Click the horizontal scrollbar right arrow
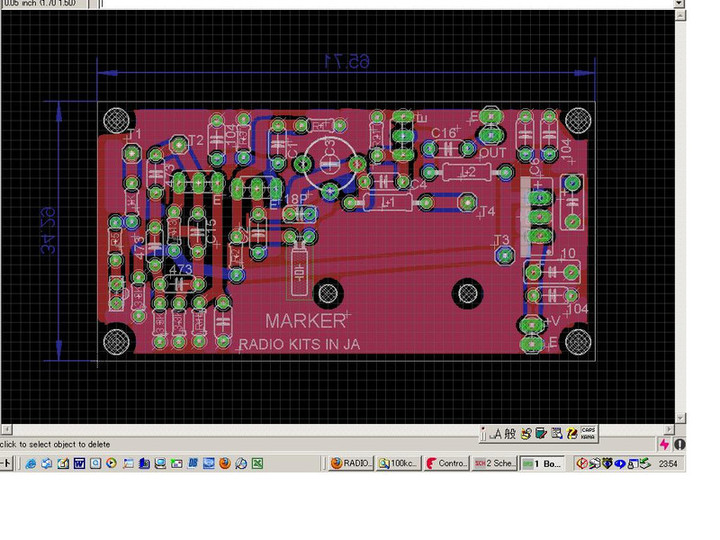 pyautogui.click(x=668, y=428)
